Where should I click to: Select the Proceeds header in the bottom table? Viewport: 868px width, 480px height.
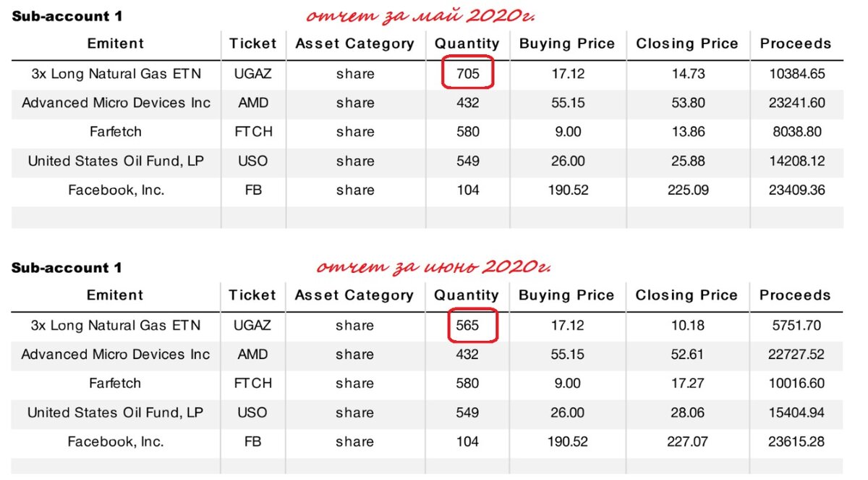coord(795,295)
